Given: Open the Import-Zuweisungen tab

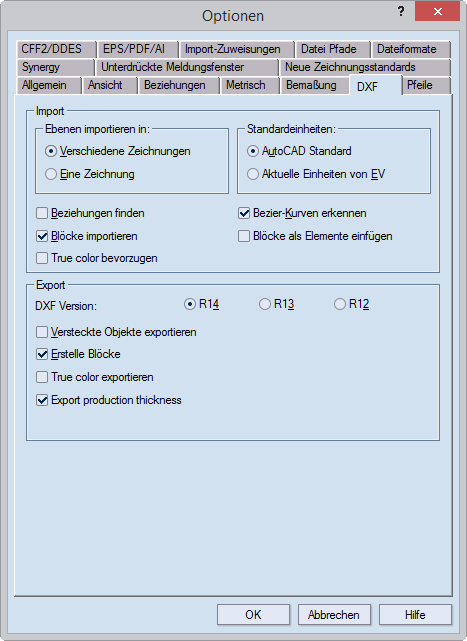Looking at the screenshot, I should point(237,49).
